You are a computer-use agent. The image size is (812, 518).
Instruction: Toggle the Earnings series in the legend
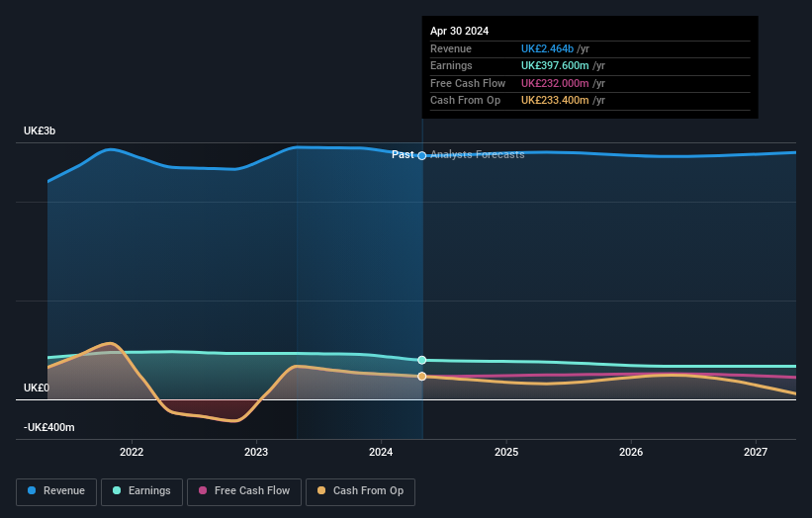click(x=141, y=491)
